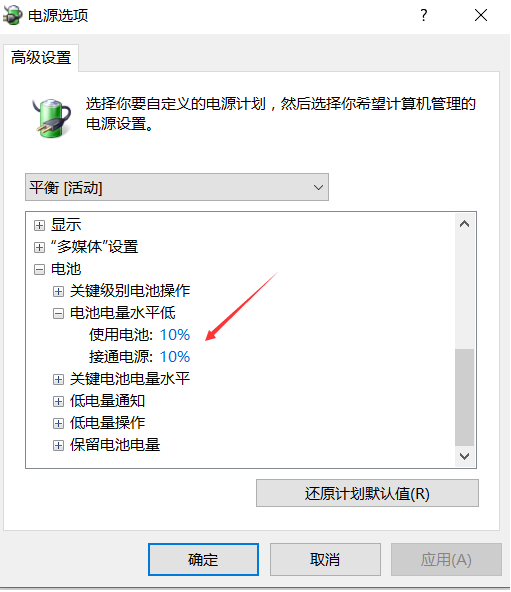Click the 确定 button
This screenshot has width=511, height=592.
[x=203, y=560]
